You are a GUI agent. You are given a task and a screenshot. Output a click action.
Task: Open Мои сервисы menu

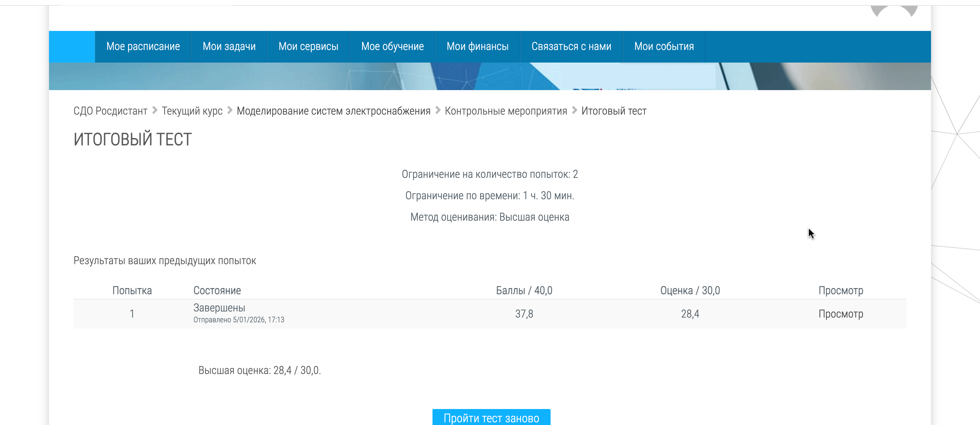click(308, 46)
